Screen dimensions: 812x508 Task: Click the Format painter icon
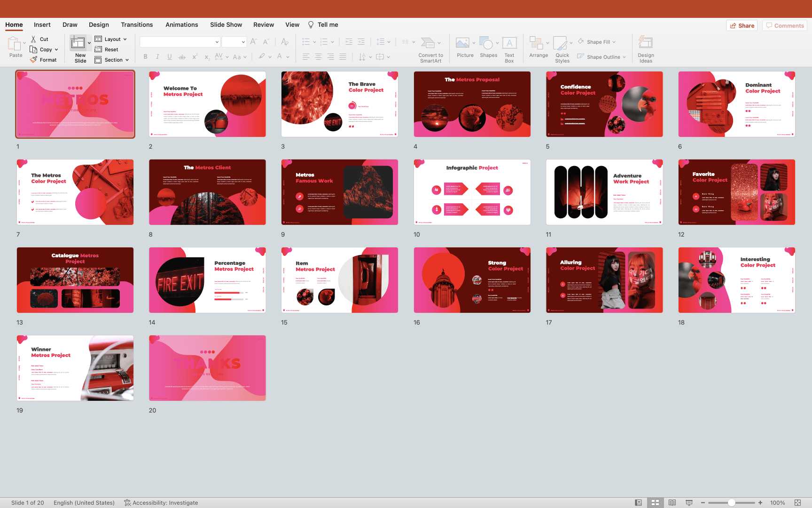(34, 60)
